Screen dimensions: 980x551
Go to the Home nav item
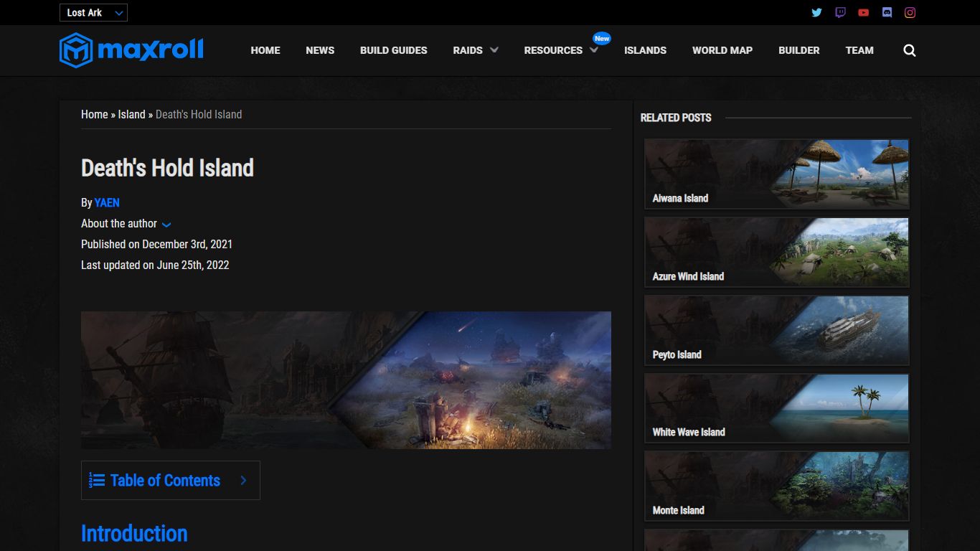point(265,50)
